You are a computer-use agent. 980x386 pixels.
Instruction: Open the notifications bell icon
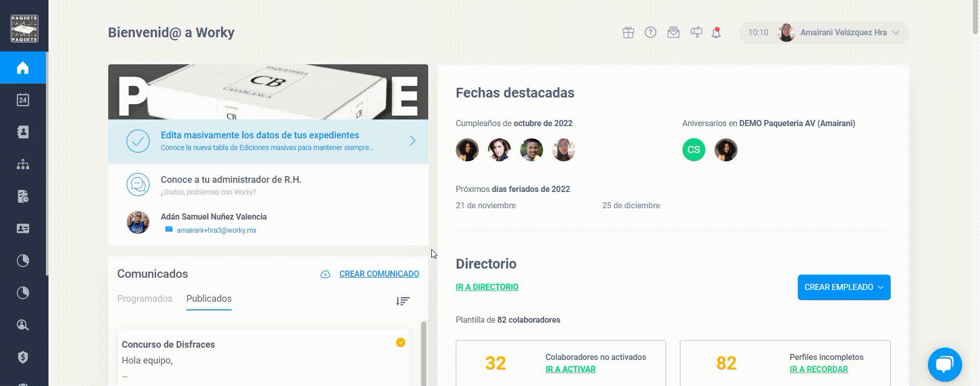click(x=716, y=33)
